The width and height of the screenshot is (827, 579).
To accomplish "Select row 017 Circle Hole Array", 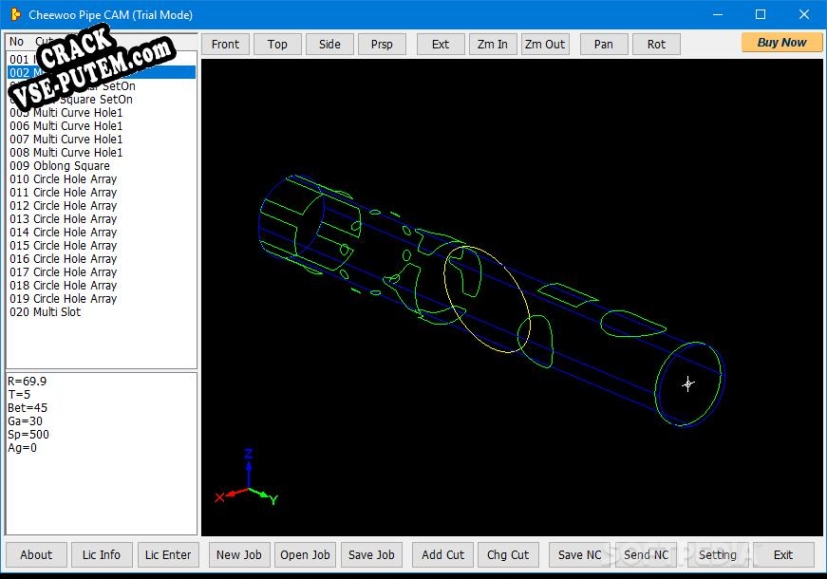I will pyautogui.click(x=101, y=272).
